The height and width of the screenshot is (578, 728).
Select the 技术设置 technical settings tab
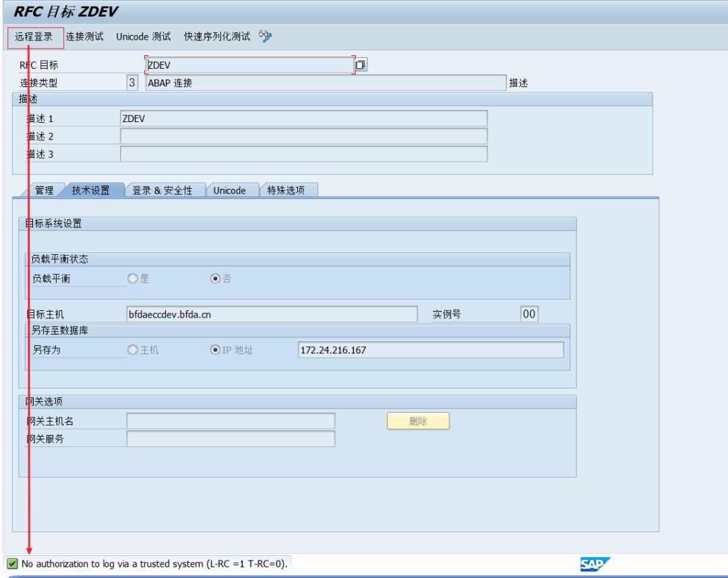point(90,190)
